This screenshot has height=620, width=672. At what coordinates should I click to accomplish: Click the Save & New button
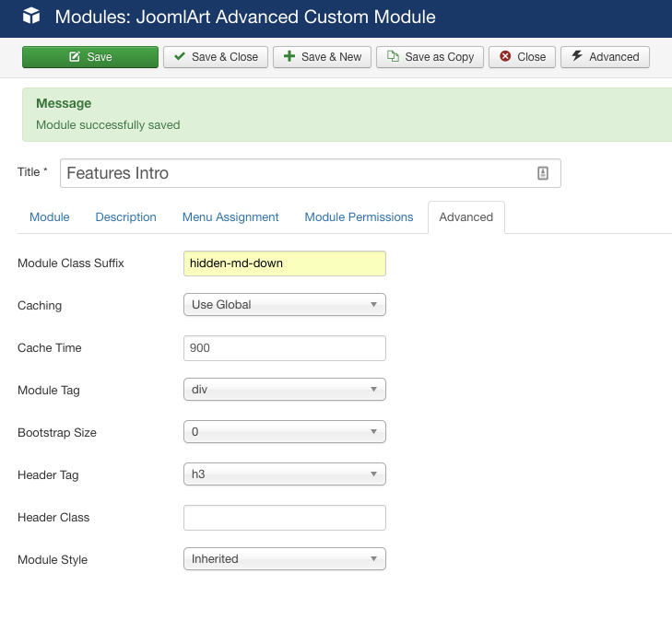[322, 57]
